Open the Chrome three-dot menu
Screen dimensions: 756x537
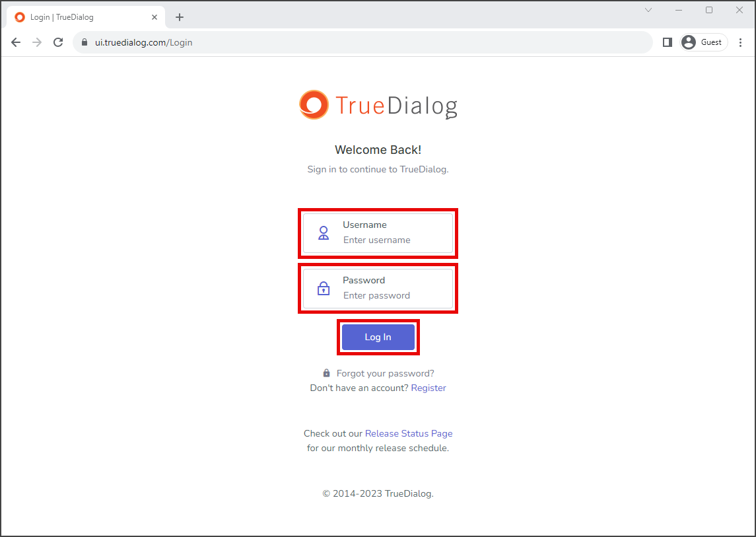tap(741, 42)
